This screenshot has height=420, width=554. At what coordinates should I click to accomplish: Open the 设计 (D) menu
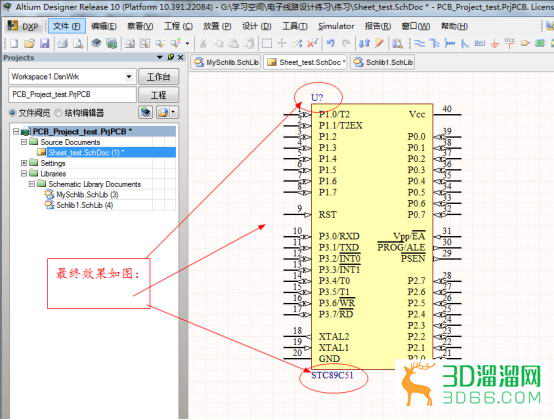pos(257,26)
